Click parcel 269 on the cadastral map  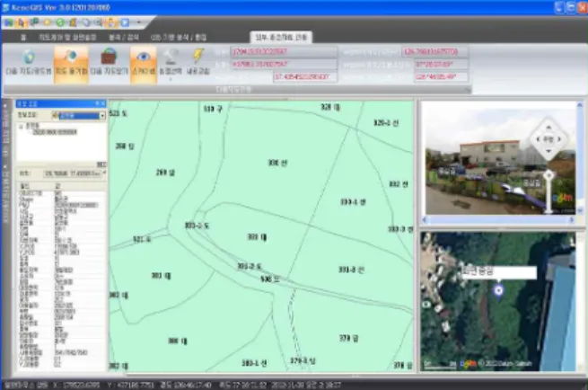pyautogui.click(x=165, y=173)
